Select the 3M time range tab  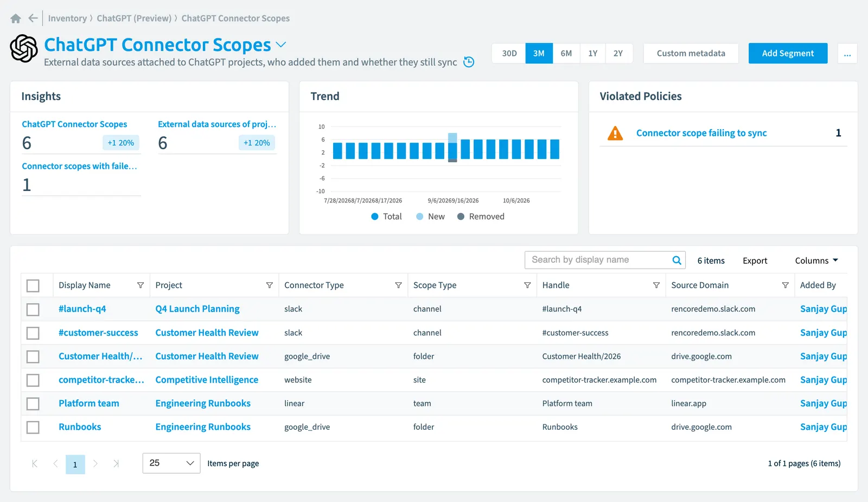[x=539, y=53]
